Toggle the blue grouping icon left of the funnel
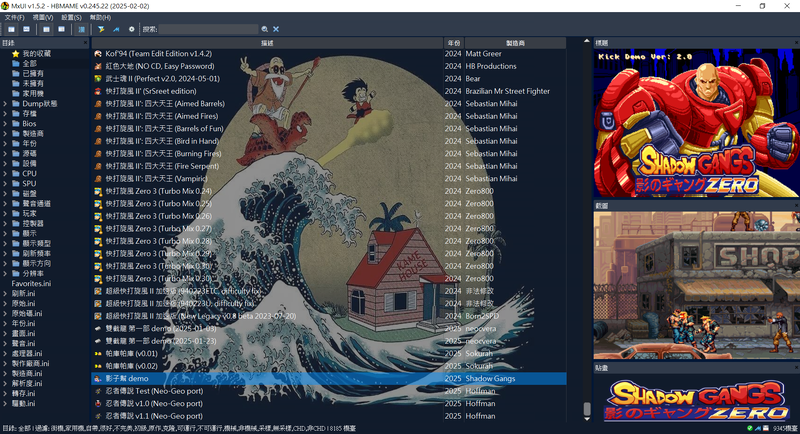Viewport: 800px width, 434px height. click(82, 29)
